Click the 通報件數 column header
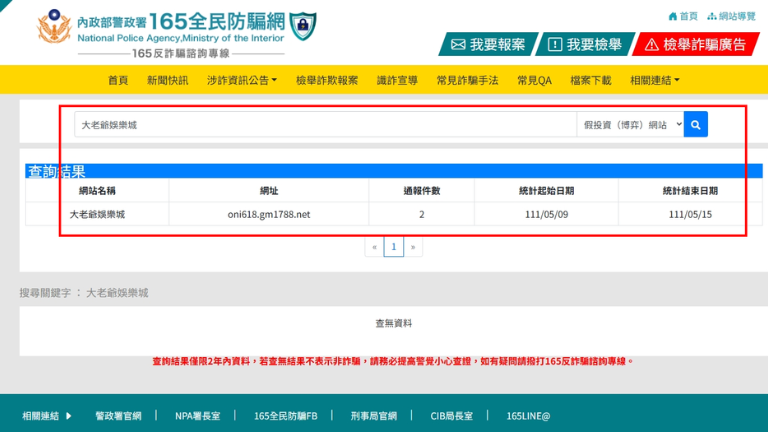The width and height of the screenshot is (768, 432). [422, 191]
